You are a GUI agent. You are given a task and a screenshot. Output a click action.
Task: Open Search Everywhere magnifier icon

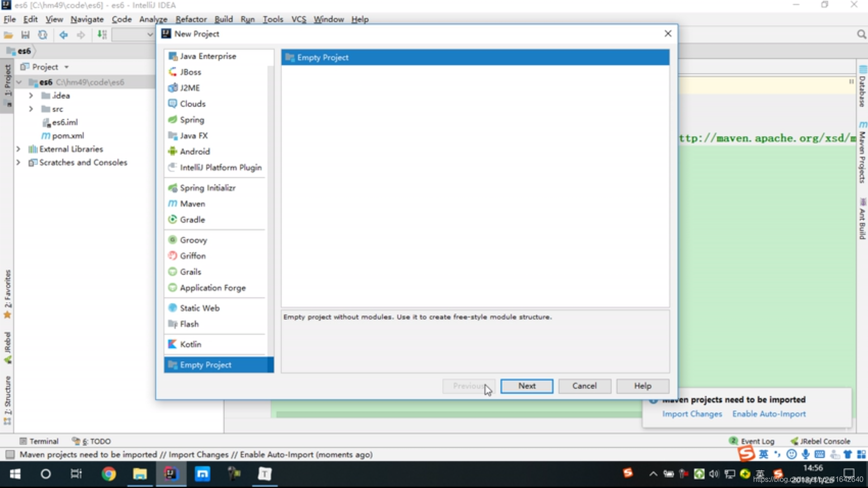point(861,34)
